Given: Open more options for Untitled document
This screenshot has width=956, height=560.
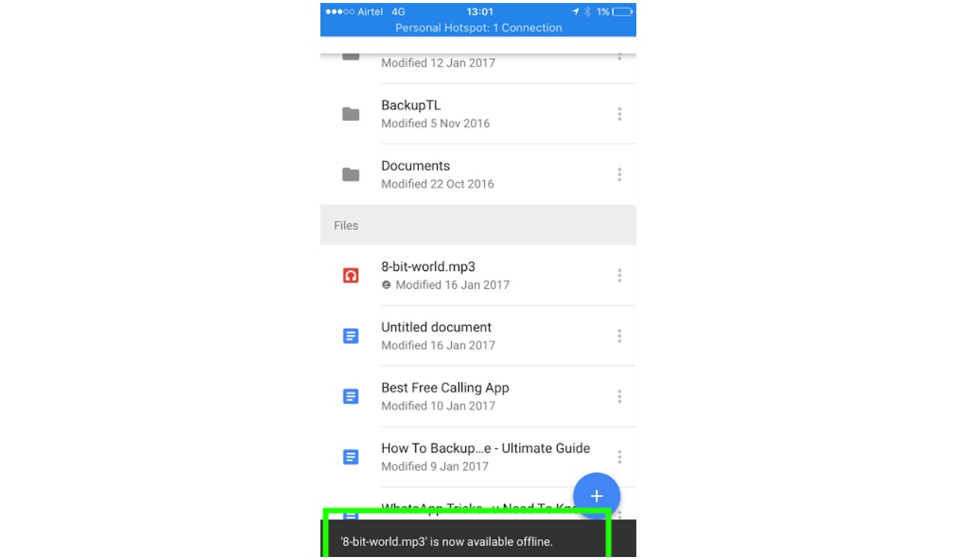Looking at the screenshot, I should coord(619,336).
